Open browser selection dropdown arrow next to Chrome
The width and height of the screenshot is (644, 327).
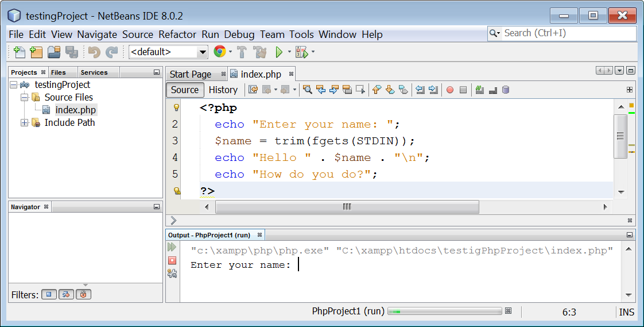[x=230, y=52]
